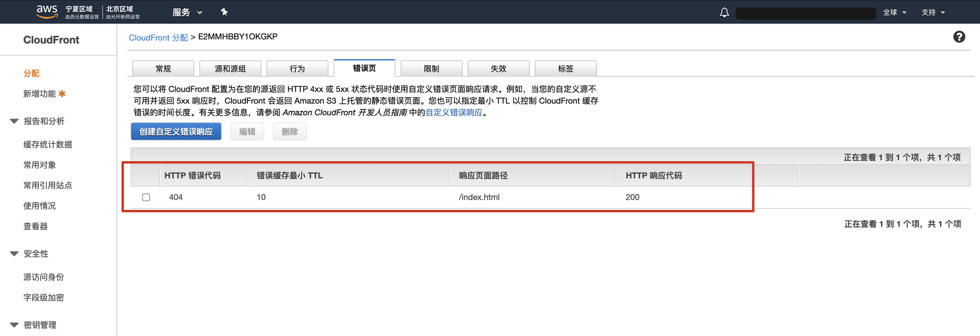Click the pin shortcut icon in header
This screenshot has width=980, height=336.
pos(224,12)
